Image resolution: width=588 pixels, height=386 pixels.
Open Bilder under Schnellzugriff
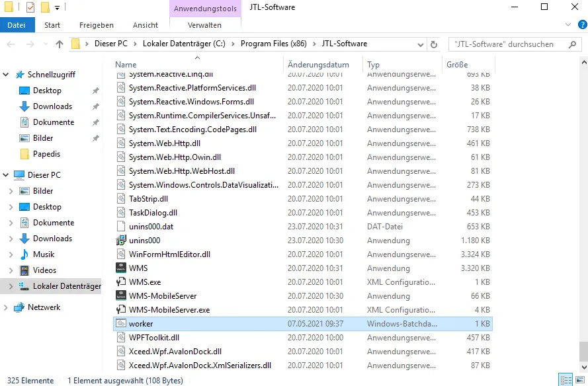click(x=43, y=138)
